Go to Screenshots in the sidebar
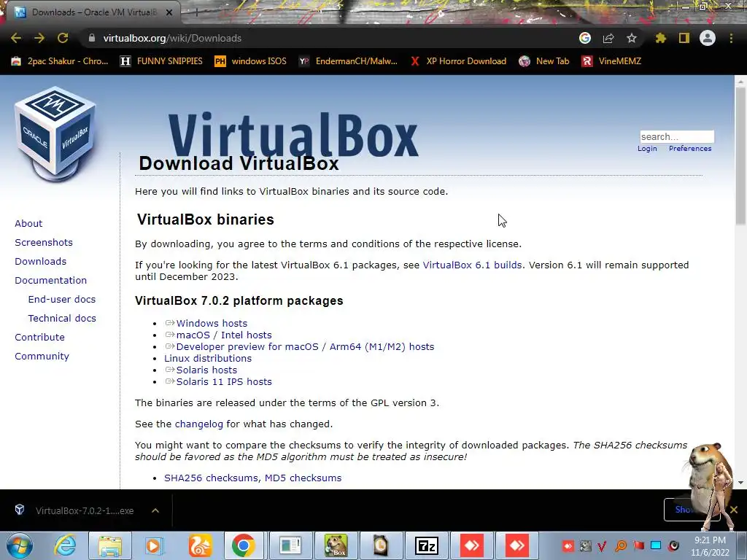Viewport: 747px width, 560px height. pos(44,242)
